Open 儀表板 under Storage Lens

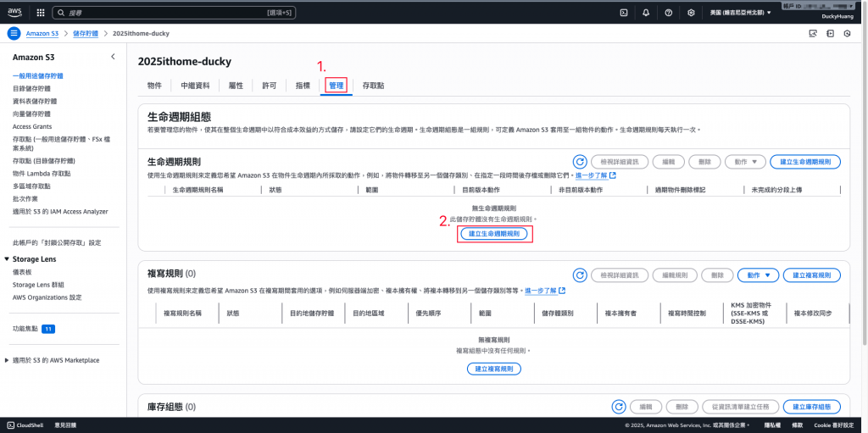click(21, 272)
